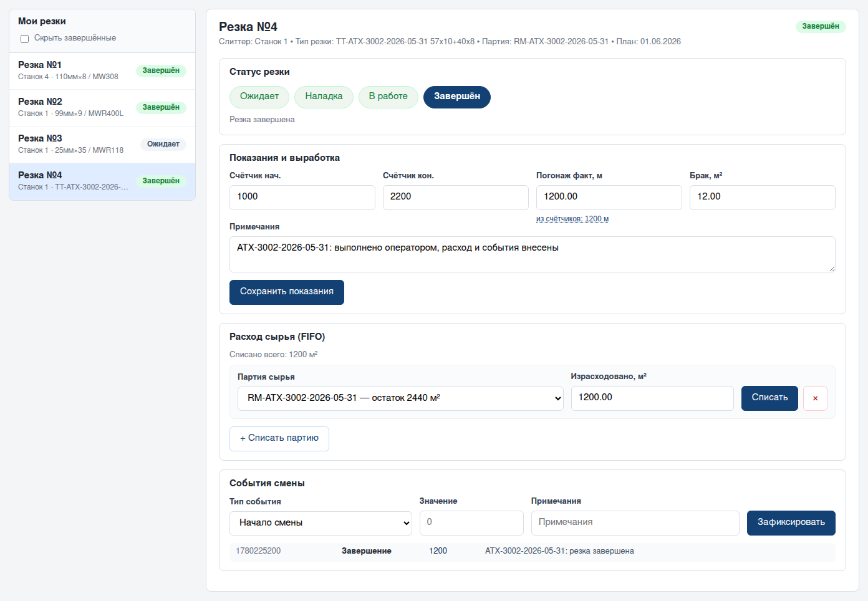The image size is (868, 601).
Task: Toggle 'Скрыть завершённые' checkbox
Action: [25, 39]
